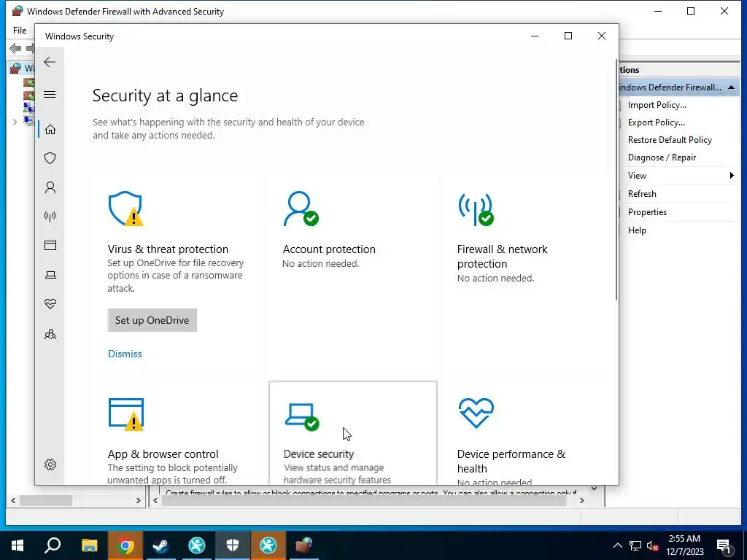747x560 pixels.
Task: Open Properties in Actions pane
Action: pyautogui.click(x=647, y=212)
